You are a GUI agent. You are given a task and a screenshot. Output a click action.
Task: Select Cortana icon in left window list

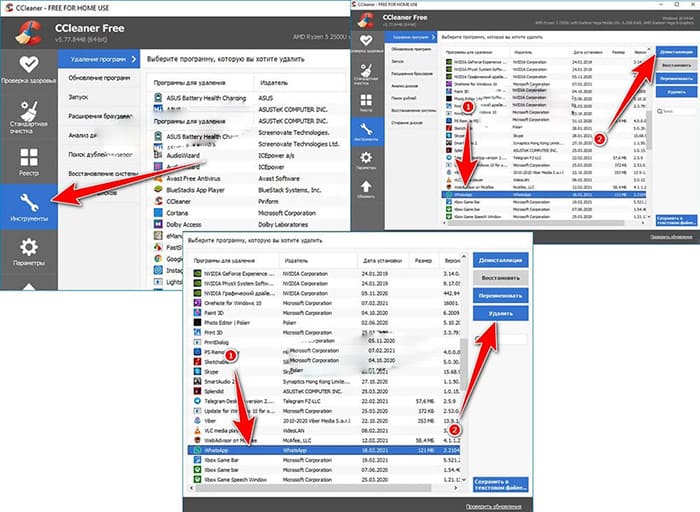pyautogui.click(x=158, y=213)
